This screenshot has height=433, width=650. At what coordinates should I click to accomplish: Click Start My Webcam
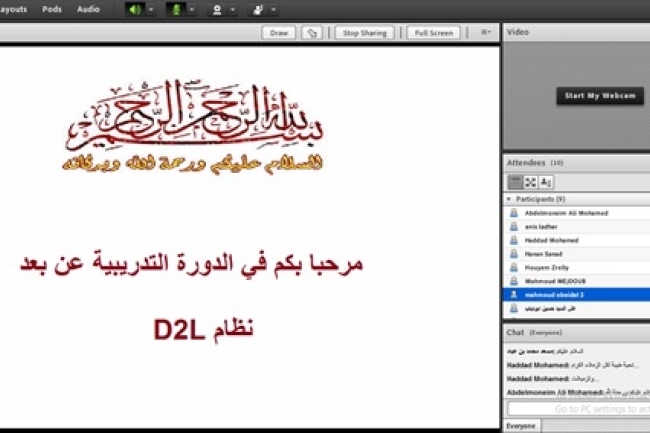click(x=600, y=96)
